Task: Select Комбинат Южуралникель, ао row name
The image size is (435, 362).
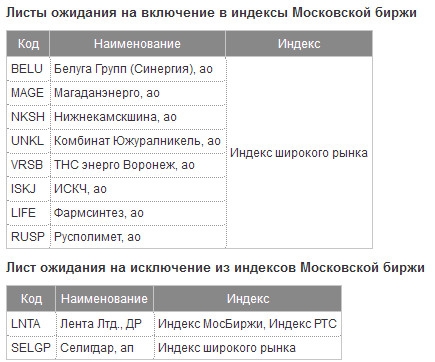Action: point(138,141)
